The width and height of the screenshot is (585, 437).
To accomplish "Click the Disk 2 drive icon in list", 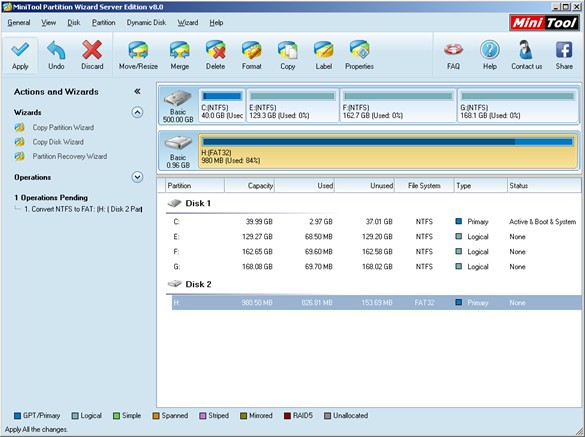I will click(x=174, y=284).
